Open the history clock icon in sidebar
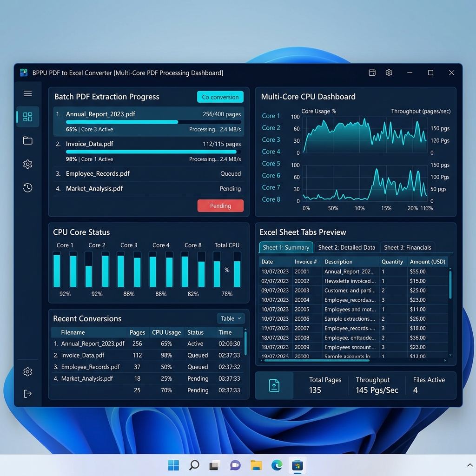 tap(27, 188)
